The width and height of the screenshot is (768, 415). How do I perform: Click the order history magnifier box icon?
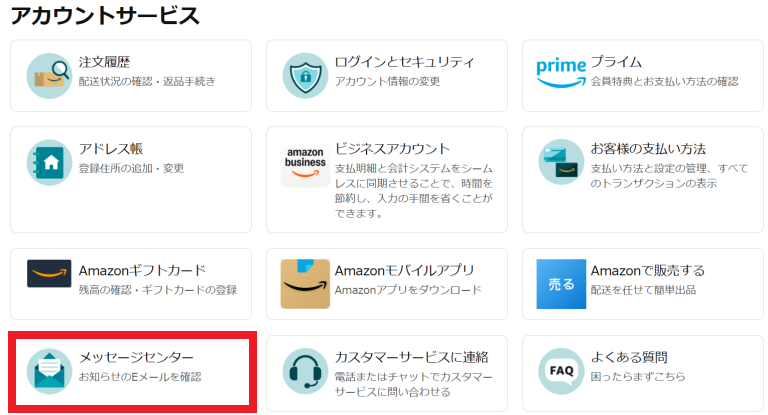coord(49,74)
